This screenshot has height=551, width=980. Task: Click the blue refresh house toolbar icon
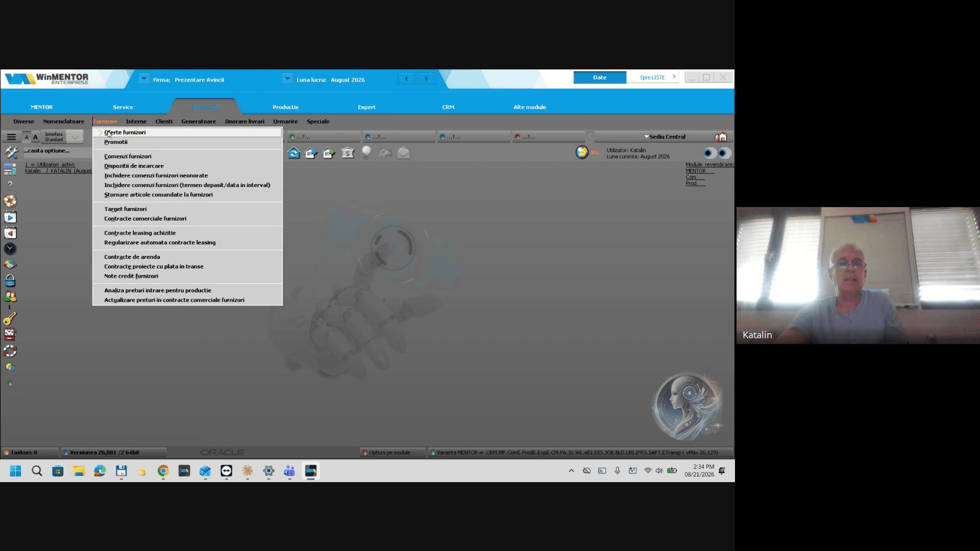pos(293,153)
